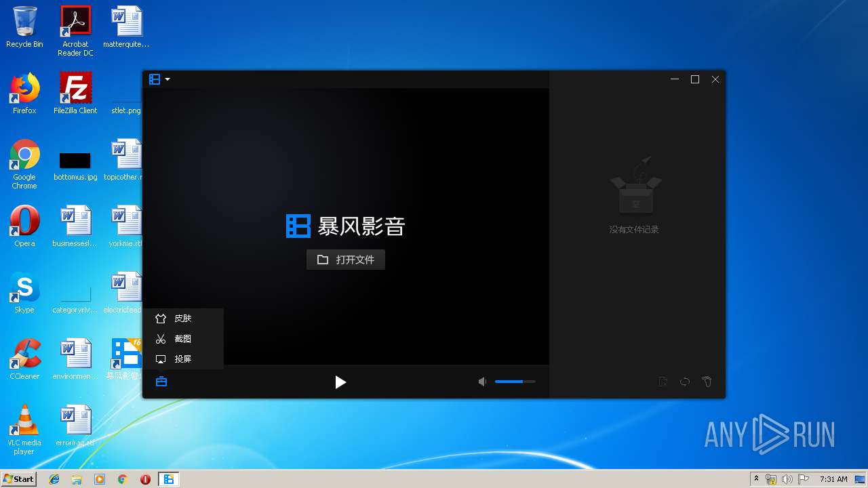Start playback with the play button
This screenshot has height=488, width=868.
pyautogui.click(x=340, y=382)
